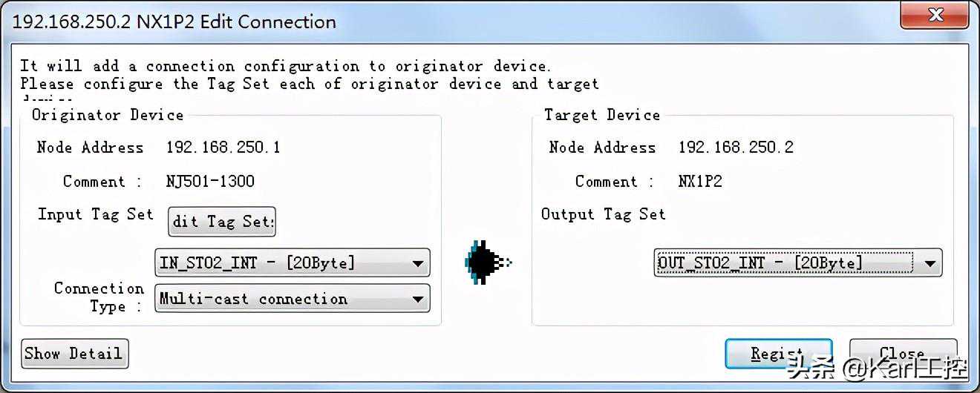Click the Originator Device group label
980x393 pixels.
click(108, 115)
